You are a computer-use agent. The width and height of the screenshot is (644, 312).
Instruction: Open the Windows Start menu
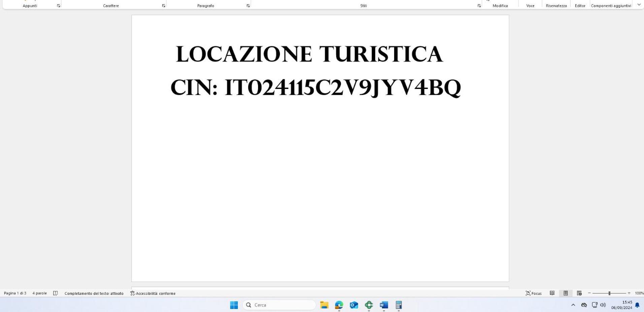tap(234, 305)
